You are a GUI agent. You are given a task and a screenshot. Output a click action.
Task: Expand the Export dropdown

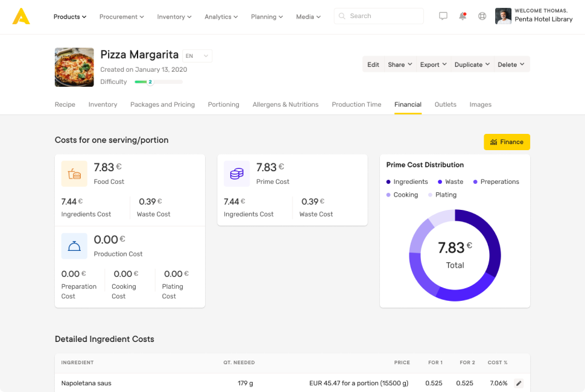[x=434, y=65]
